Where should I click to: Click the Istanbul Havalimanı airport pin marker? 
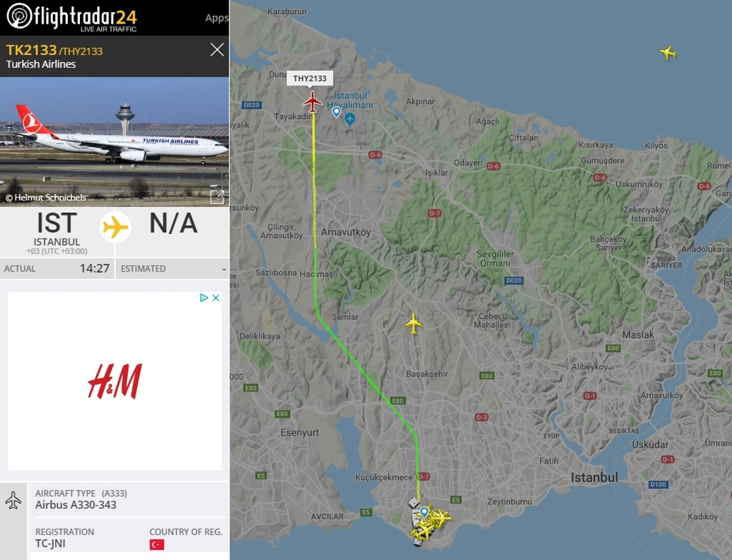pyautogui.click(x=336, y=112)
